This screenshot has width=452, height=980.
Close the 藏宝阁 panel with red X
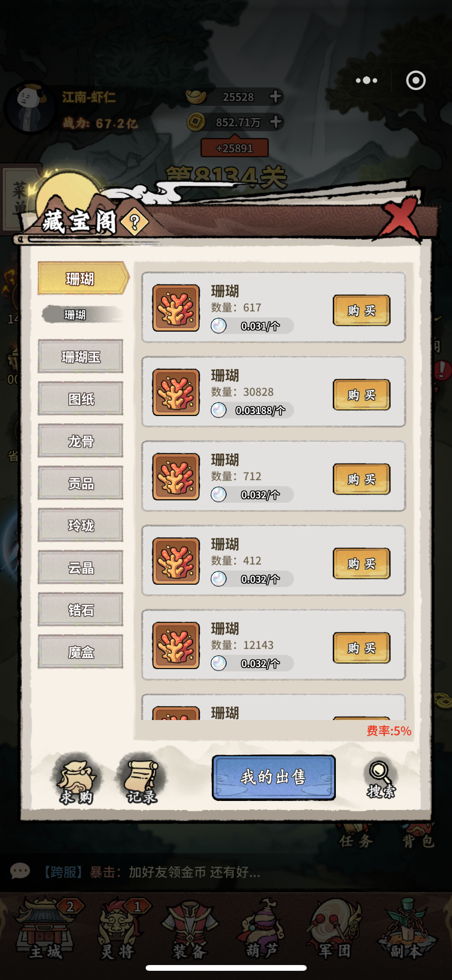399,219
